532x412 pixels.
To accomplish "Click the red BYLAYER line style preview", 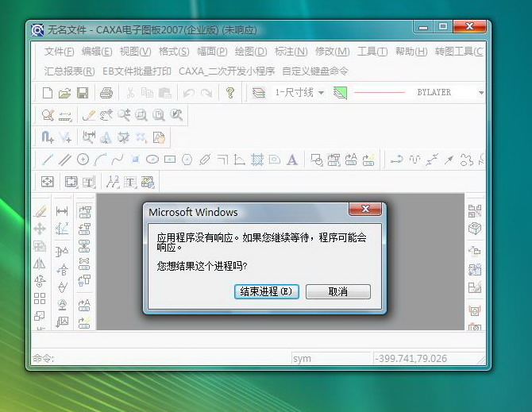I will coord(380,92).
